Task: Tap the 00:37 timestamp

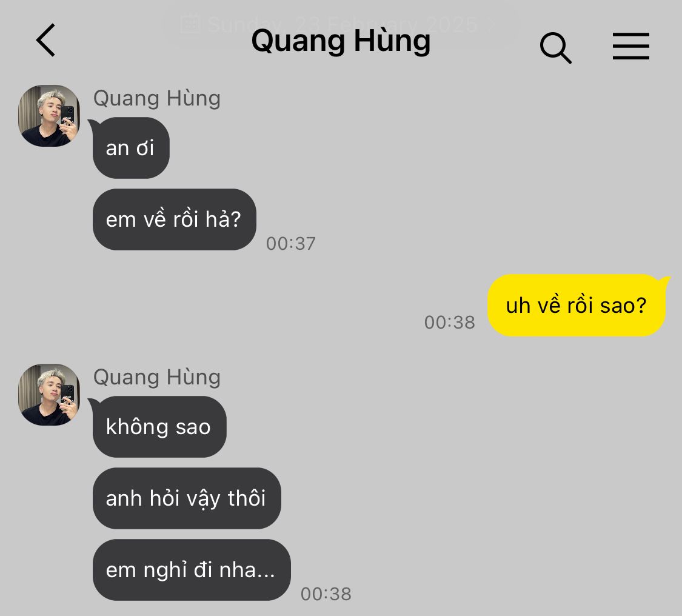Action: pyautogui.click(x=290, y=244)
